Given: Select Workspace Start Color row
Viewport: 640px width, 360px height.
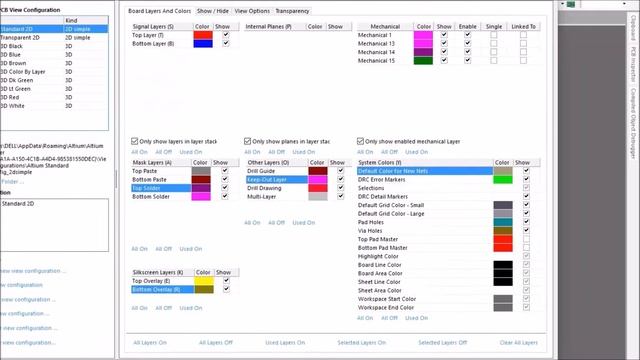Looking at the screenshot, I should pos(424,299).
